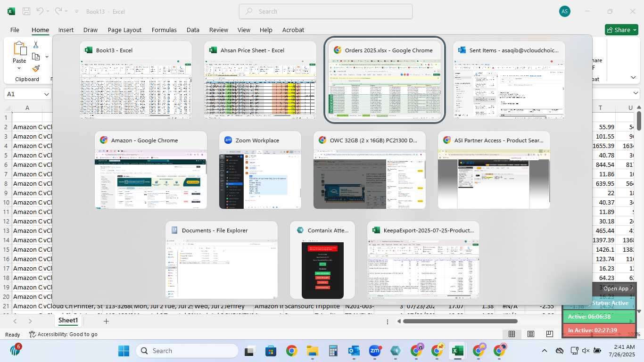644x362 pixels.
Task: Undo the last action in Excel
Action: pos(40,11)
